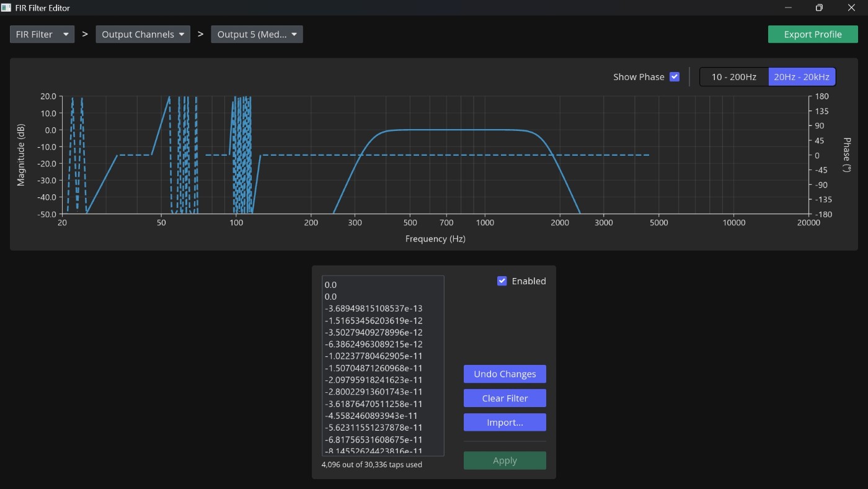Click the first breadcrumb separator arrow
The width and height of the screenshot is (868, 489).
pyautogui.click(x=85, y=34)
